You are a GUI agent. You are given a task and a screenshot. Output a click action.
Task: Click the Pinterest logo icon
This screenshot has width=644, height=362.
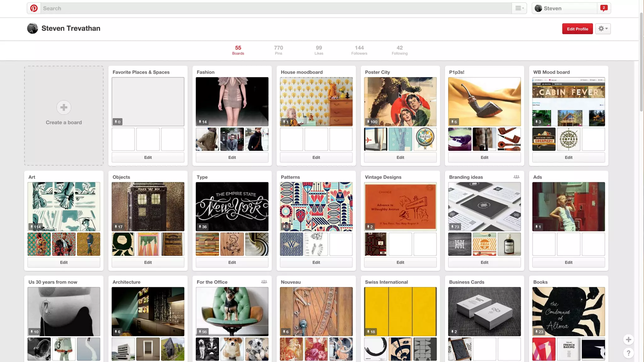[x=34, y=8]
